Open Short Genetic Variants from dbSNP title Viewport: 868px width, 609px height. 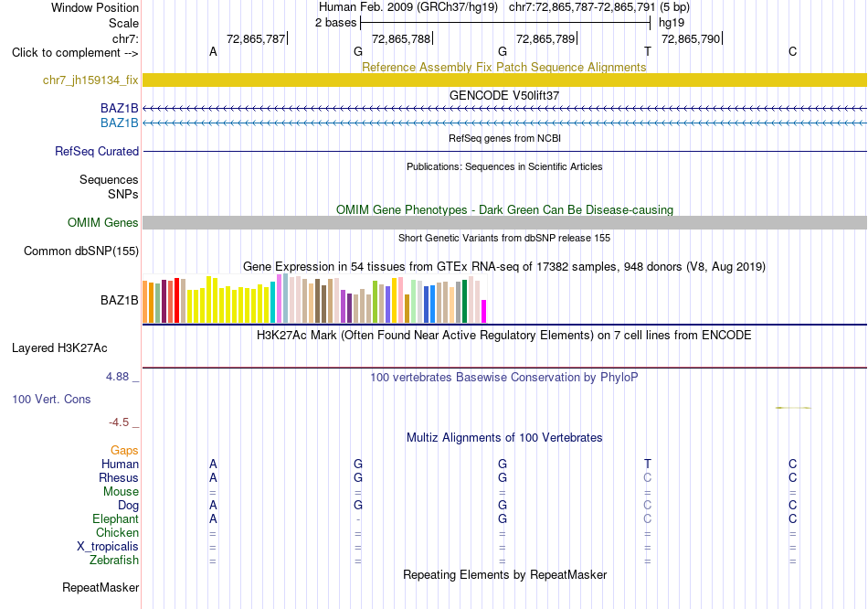(504, 239)
